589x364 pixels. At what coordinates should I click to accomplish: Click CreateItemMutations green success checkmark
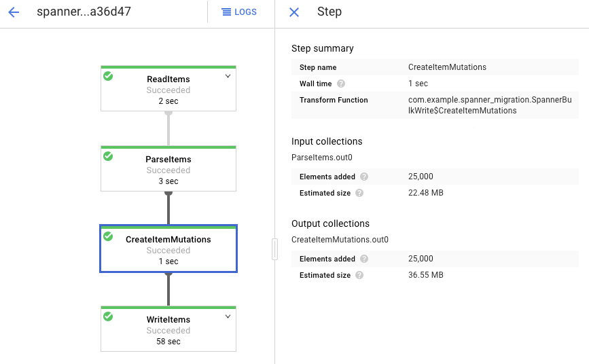click(x=108, y=236)
